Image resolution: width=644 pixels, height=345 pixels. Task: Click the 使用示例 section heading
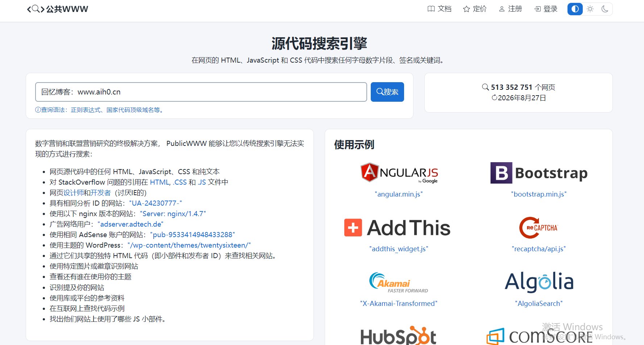click(x=354, y=145)
